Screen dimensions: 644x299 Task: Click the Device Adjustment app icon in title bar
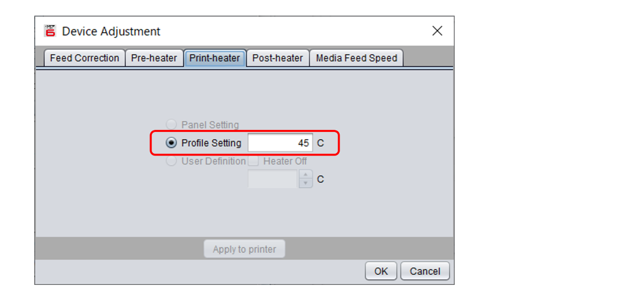tap(50, 31)
